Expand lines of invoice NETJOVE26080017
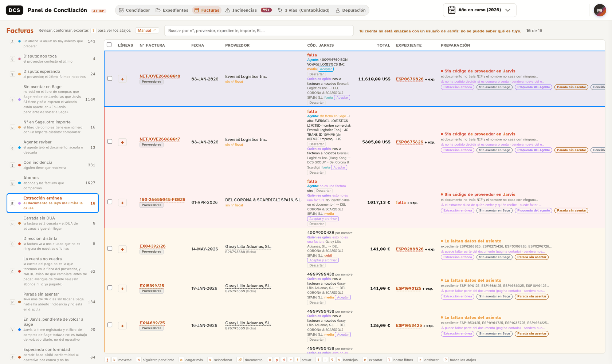Viewport: 612px width, 364px height. (x=122, y=142)
